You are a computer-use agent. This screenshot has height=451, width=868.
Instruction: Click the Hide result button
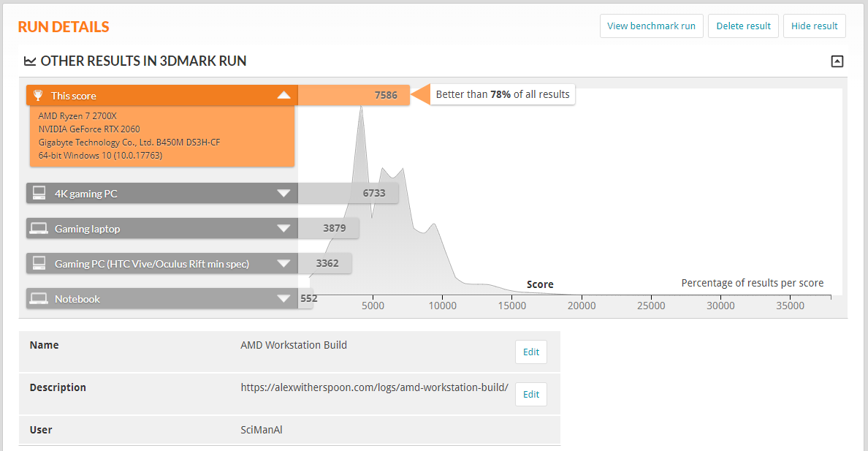pos(814,26)
